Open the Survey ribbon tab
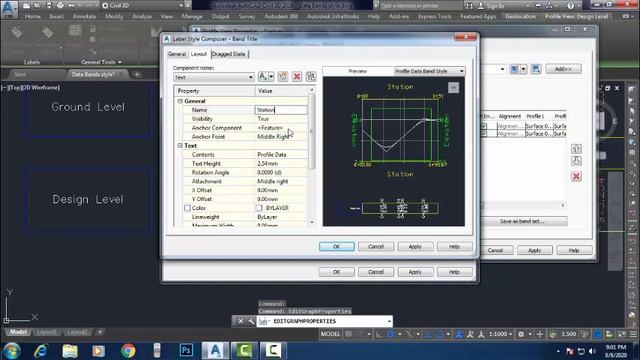The height and width of the screenshot is (360, 640). pos(247,16)
